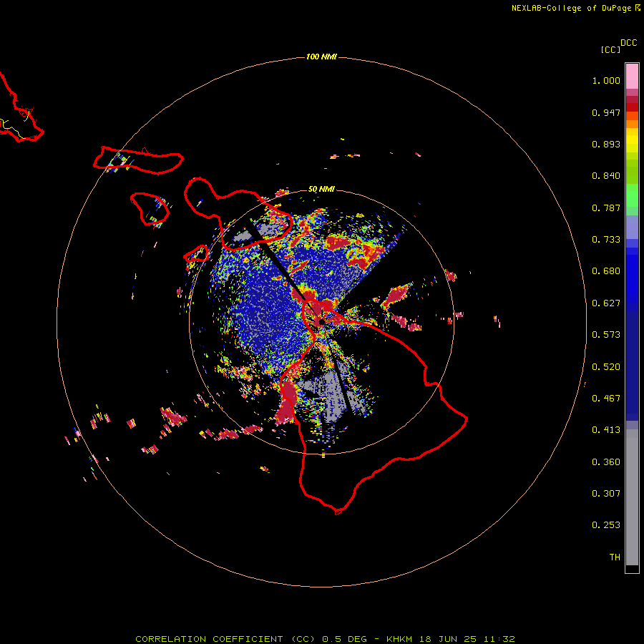644x644 pixels.
Task: Select the 0.627 scale value
Action: (x=606, y=303)
